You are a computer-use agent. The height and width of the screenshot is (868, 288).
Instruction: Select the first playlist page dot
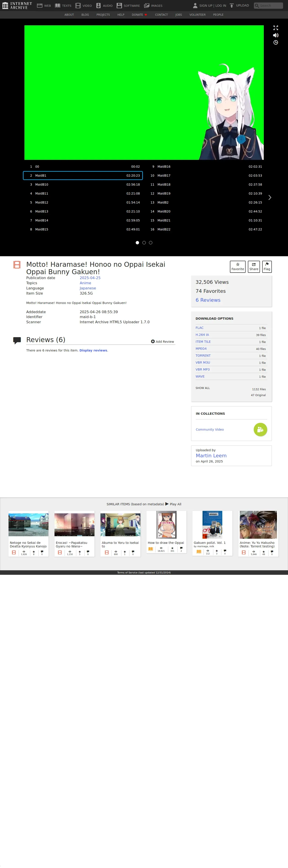coord(137,243)
